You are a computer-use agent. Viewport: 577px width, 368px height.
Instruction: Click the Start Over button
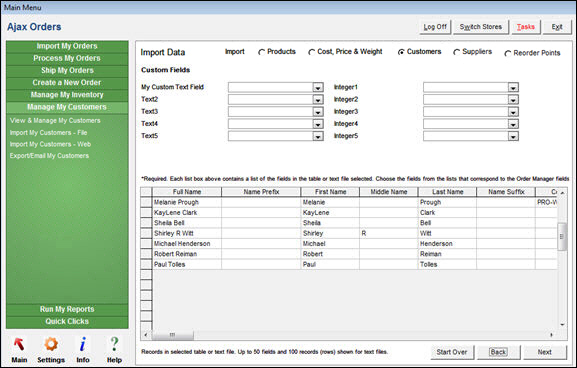click(452, 352)
